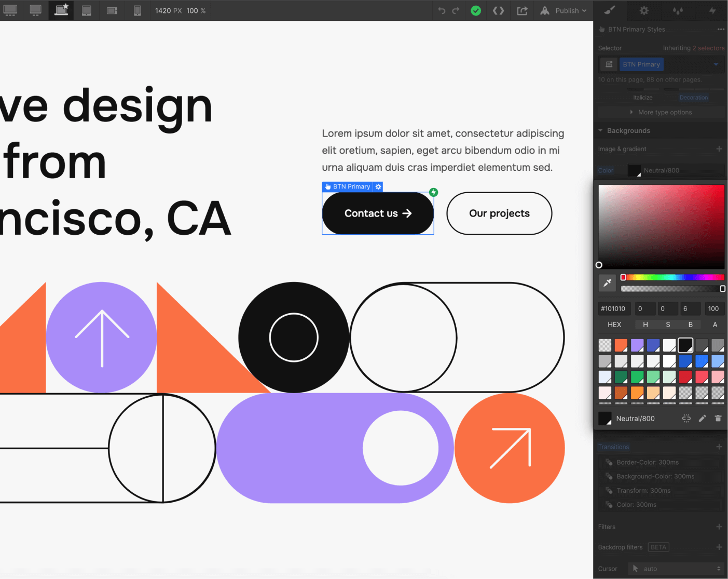The image size is (728, 579).
Task: Switch color mode via H S B toggle
Action: tap(667, 325)
